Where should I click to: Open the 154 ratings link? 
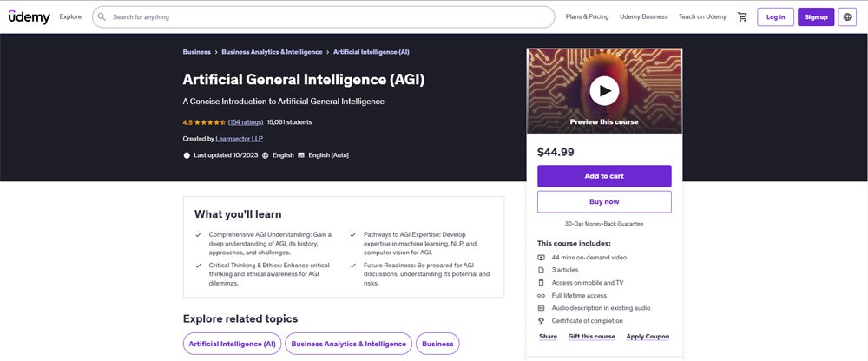pyautogui.click(x=246, y=122)
